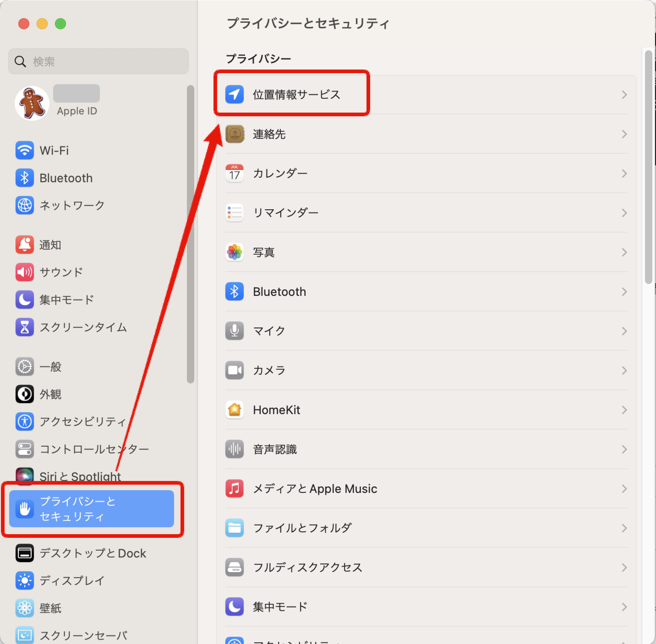Click the 位置情報サービス location arrow icon
The width and height of the screenshot is (656, 644).
point(234,94)
